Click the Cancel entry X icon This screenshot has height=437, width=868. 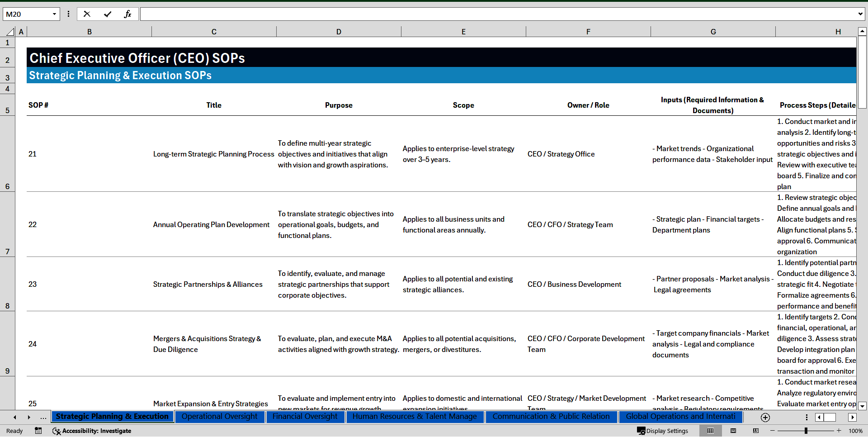87,14
